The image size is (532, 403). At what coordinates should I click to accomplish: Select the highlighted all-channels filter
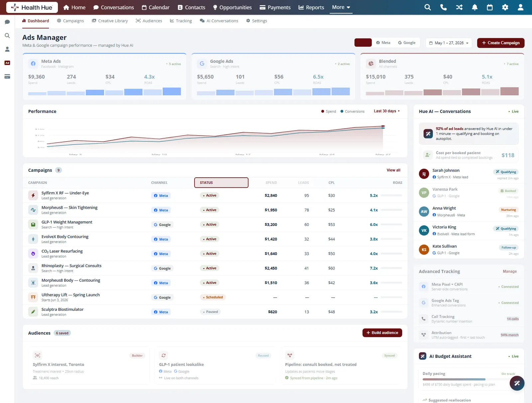tap(363, 43)
